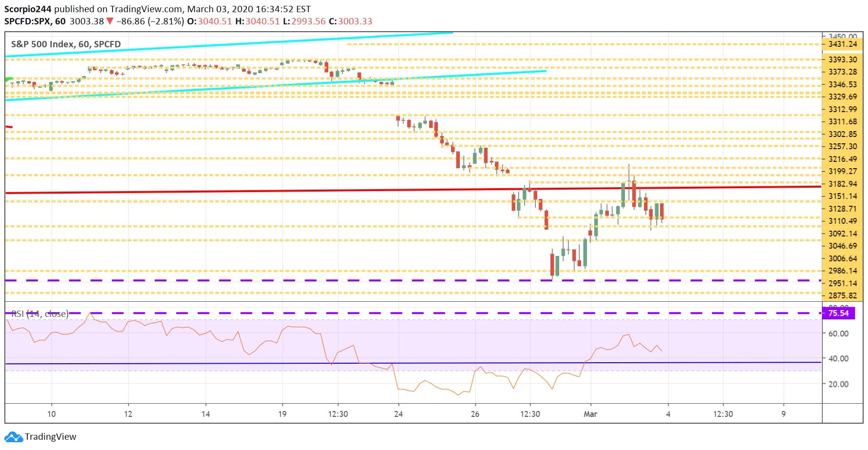The image size is (868, 450).
Task: Click the 12:30 label right of 19
Action: pos(338,414)
